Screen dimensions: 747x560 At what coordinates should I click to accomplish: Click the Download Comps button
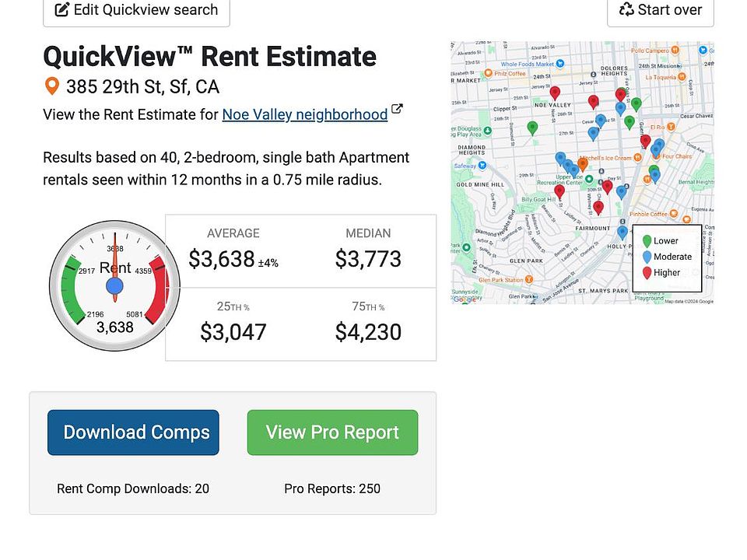[x=133, y=432]
